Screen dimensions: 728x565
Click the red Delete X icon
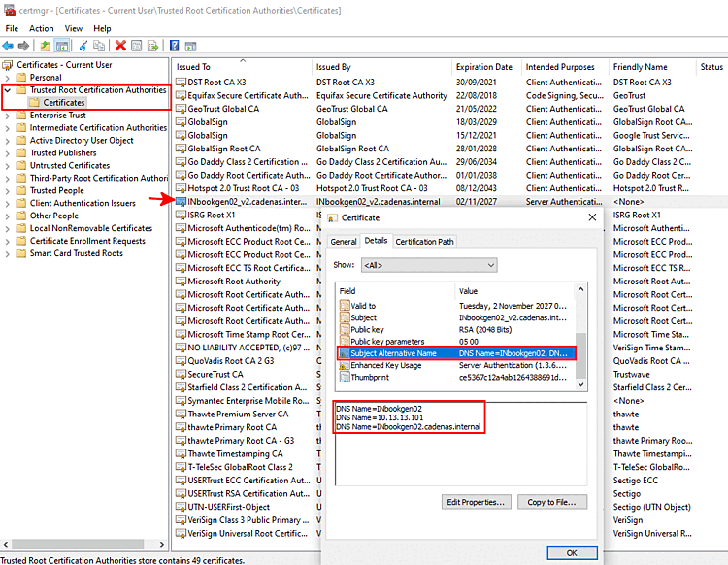tap(120, 46)
